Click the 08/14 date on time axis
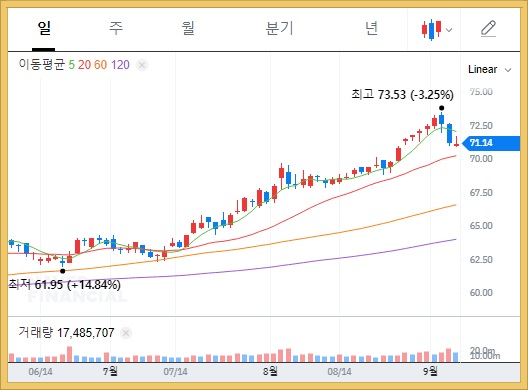The width and height of the screenshot is (528, 390). [x=339, y=372]
